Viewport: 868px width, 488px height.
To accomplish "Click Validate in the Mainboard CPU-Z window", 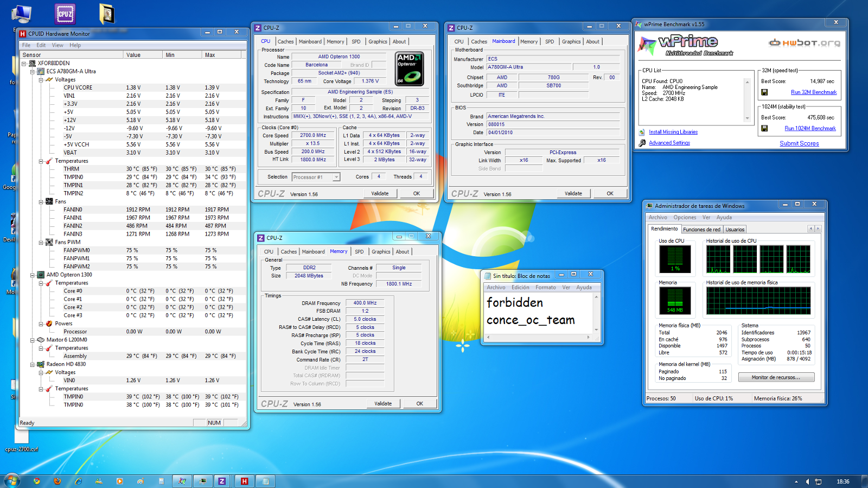I will tap(573, 194).
